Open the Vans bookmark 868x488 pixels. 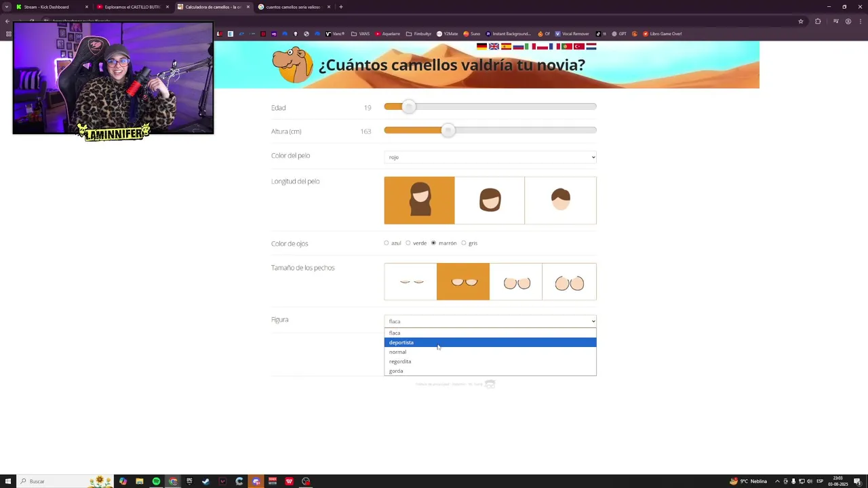(336, 34)
